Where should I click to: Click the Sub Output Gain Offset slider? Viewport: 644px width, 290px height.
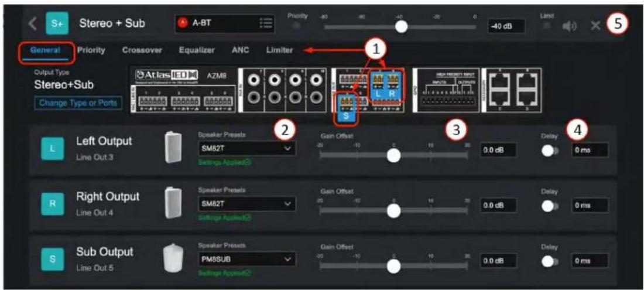tap(393, 266)
